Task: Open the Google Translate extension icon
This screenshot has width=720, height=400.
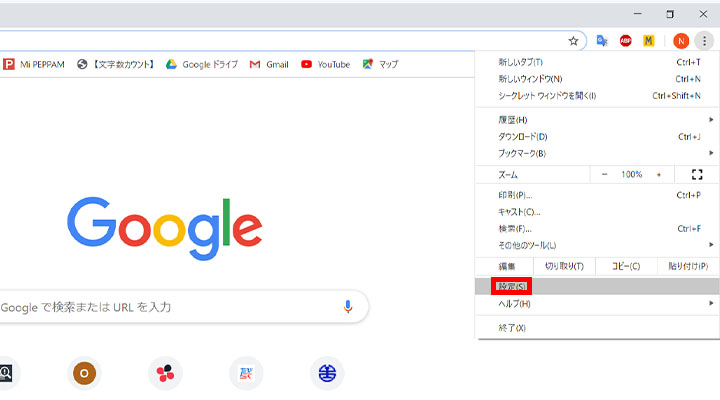Action: [602, 41]
